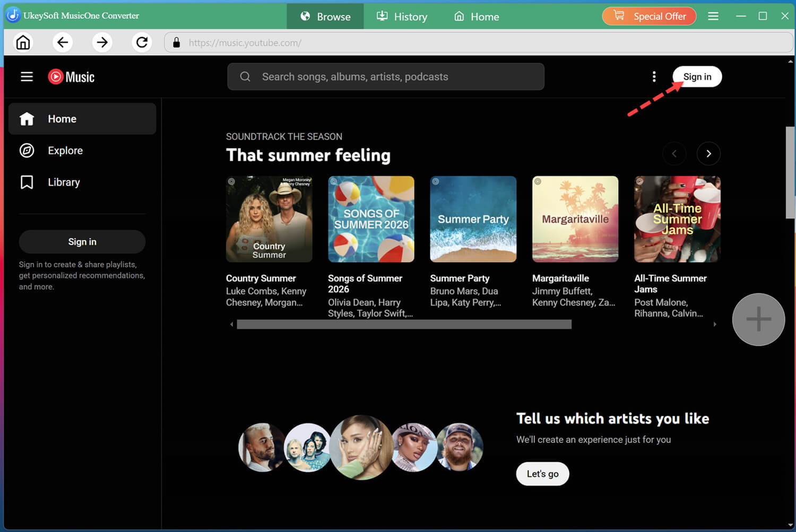This screenshot has width=796, height=532.
Task: Open the Songs of Summer 2026 thumbnail
Action: (371, 219)
